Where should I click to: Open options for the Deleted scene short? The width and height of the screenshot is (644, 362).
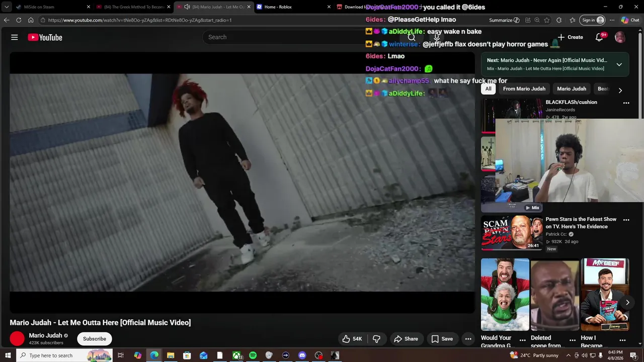click(x=573, y=340)
